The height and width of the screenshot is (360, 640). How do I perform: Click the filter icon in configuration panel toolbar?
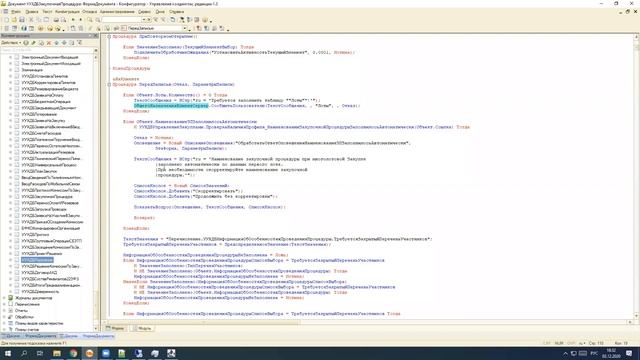coord(80,42)
